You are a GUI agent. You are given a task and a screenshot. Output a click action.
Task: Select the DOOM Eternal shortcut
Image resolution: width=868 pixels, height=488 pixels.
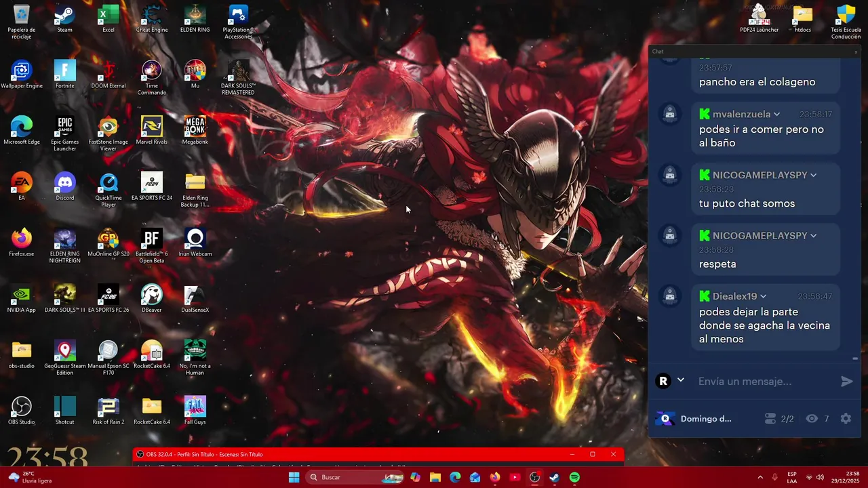point(108,75)
